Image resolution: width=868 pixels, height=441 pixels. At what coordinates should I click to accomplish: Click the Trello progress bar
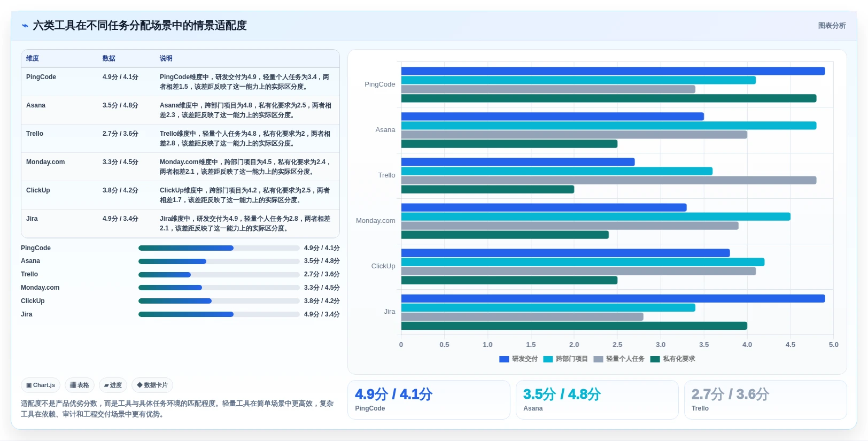219,275
